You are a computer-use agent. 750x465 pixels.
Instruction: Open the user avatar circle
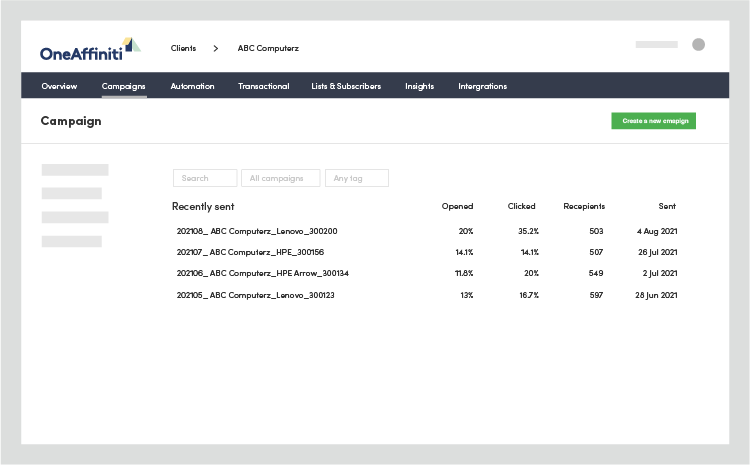pos(698,44)
